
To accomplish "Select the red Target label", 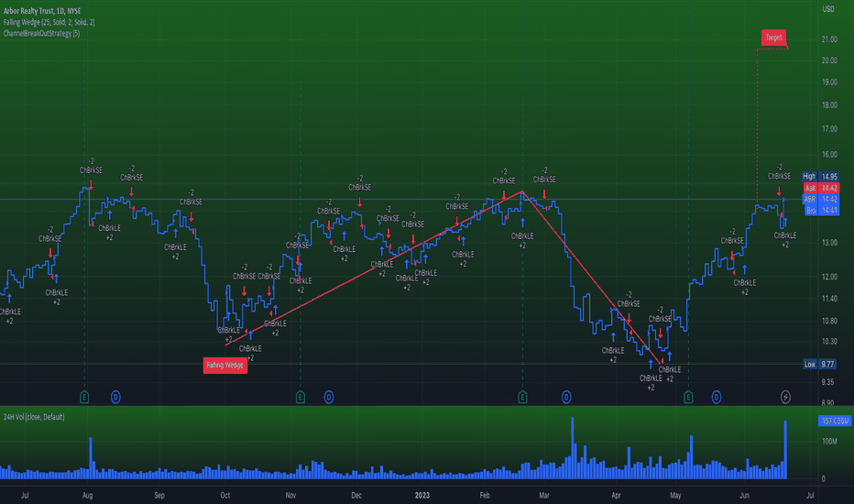I will click(773, 38).
